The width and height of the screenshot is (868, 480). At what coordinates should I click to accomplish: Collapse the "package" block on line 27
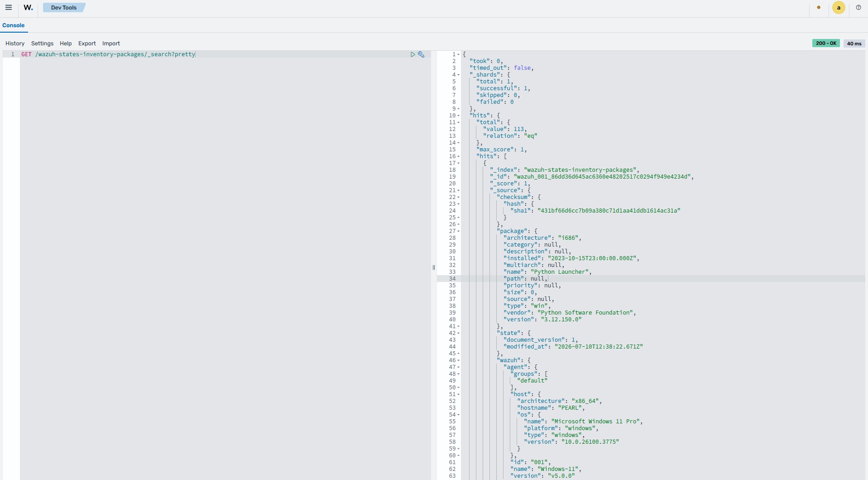pyautogui.click(x=459, y=231)
